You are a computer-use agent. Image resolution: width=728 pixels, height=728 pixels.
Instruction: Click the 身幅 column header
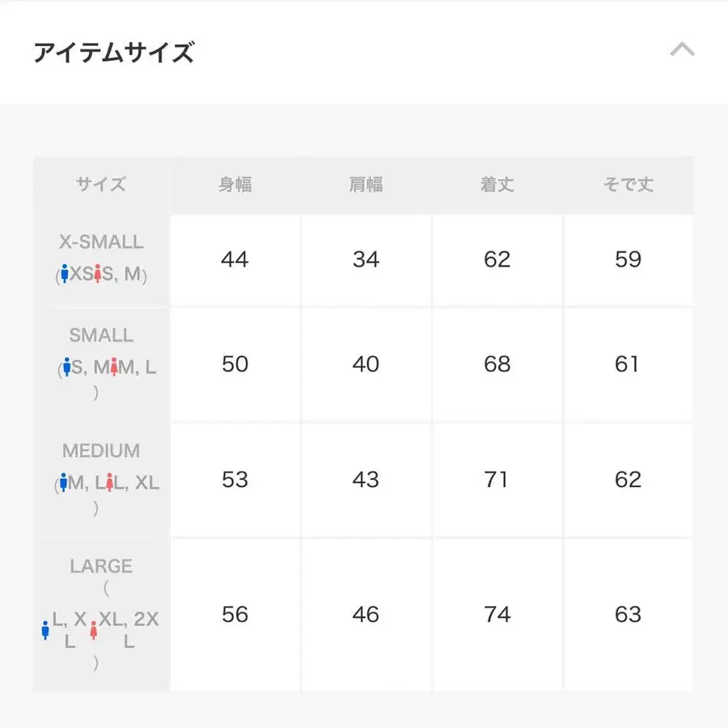click(235, 184)
